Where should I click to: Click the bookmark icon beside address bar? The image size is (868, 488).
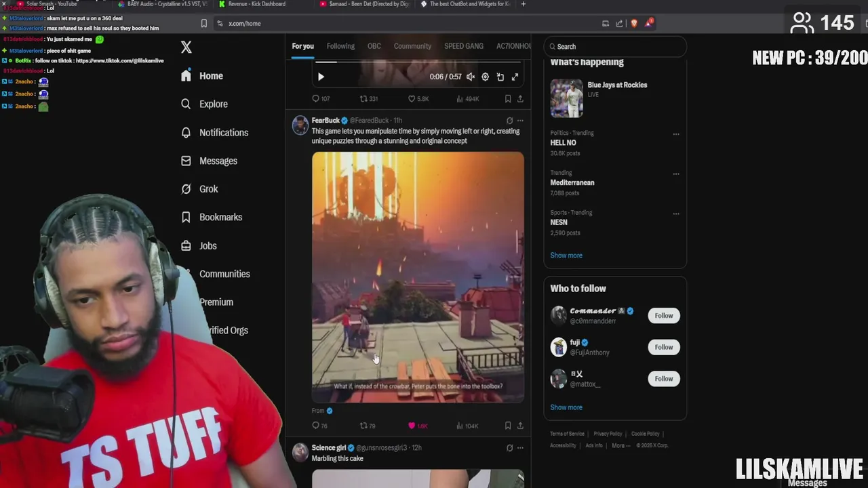(203, 23)
